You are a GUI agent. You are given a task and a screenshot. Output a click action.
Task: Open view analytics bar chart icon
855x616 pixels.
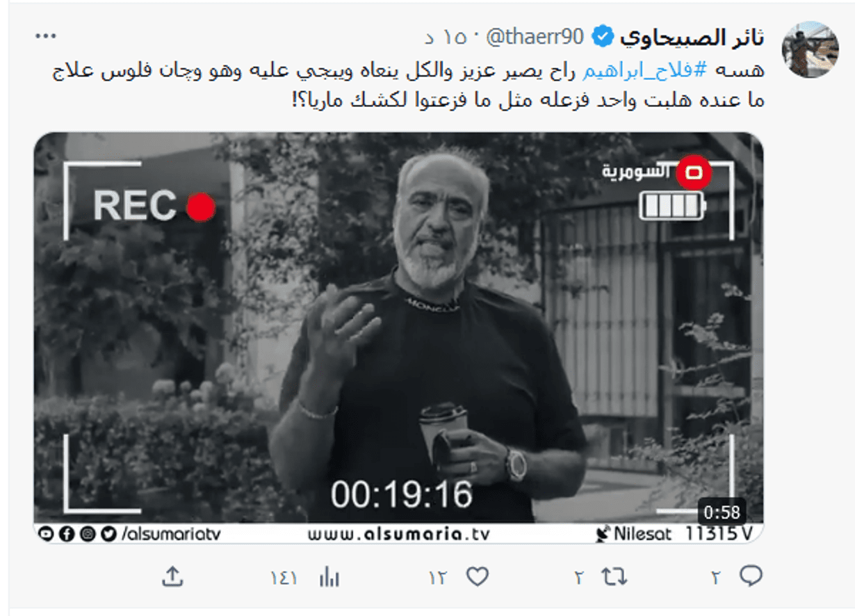[x=329, y=577]
